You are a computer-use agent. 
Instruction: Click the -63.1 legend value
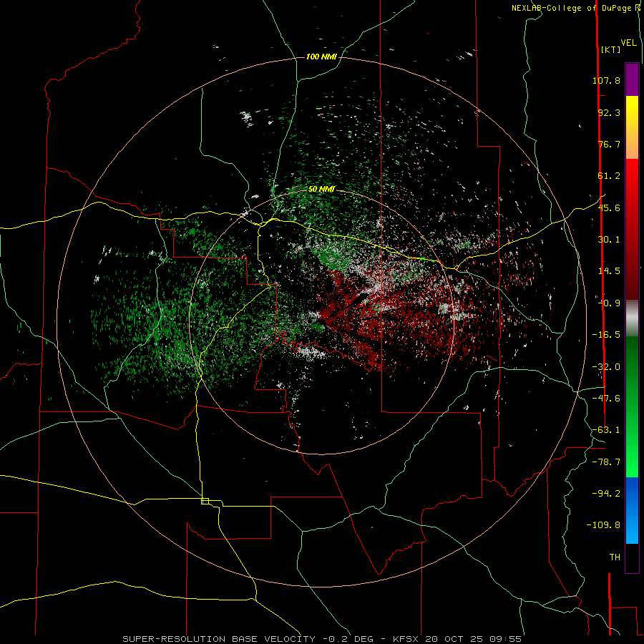606,430
